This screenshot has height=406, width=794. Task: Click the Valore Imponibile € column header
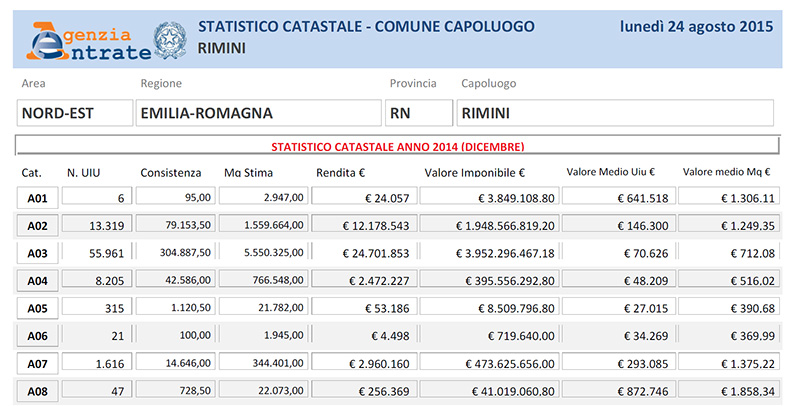[x=474, y=173]
